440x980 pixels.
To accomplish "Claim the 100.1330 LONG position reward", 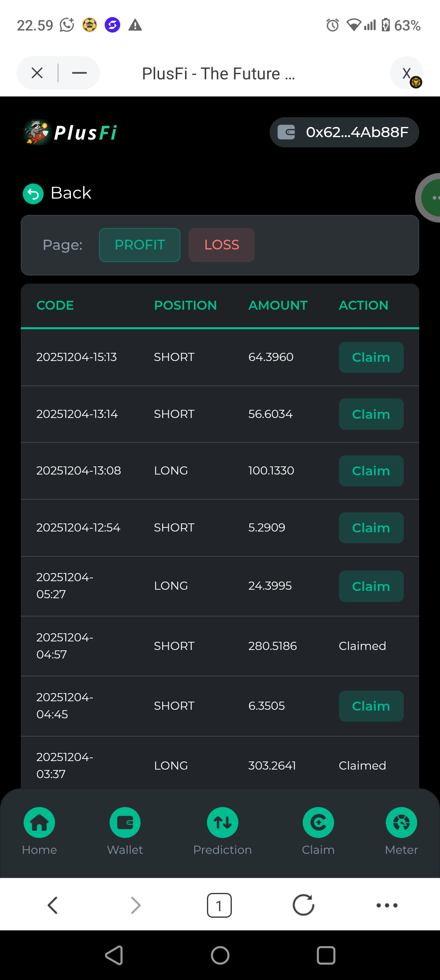I will tap(371, 471).
